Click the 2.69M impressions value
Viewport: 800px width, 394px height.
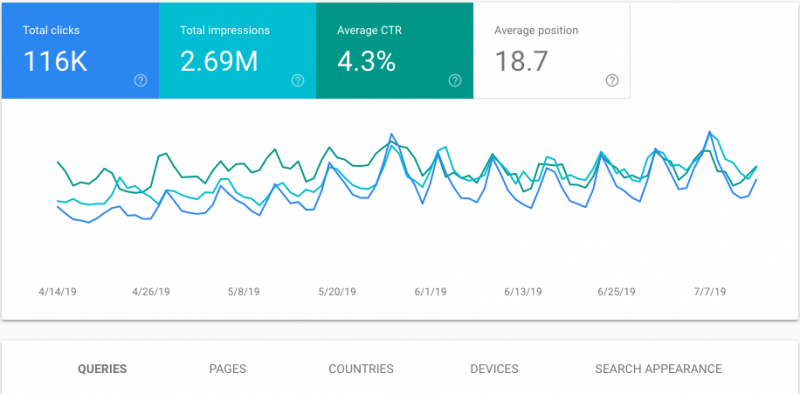219,62
